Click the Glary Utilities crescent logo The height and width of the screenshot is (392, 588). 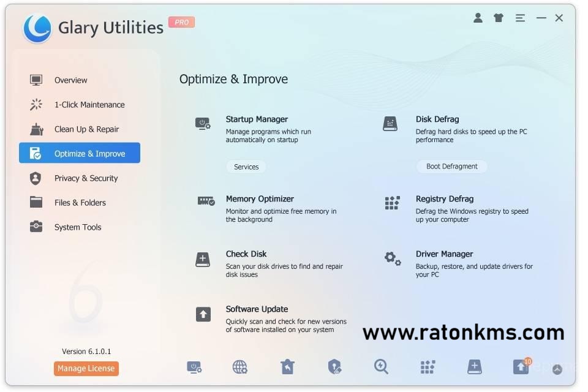point(37,29)
